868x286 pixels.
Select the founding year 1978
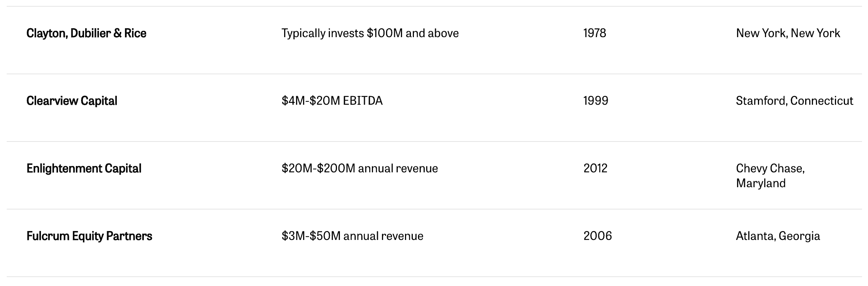tap(595, 33)
